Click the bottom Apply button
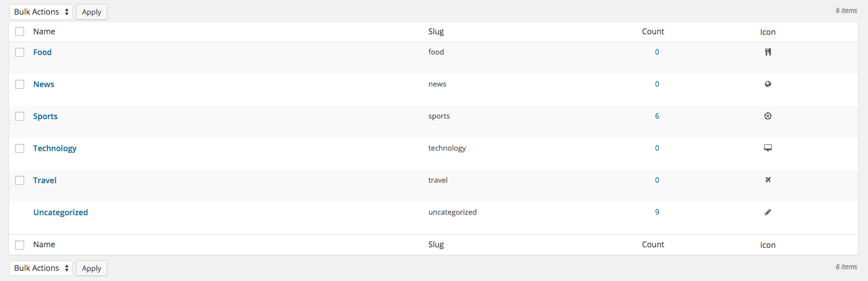868x281 pixels. pyautogui.click(x=92, y=268)
